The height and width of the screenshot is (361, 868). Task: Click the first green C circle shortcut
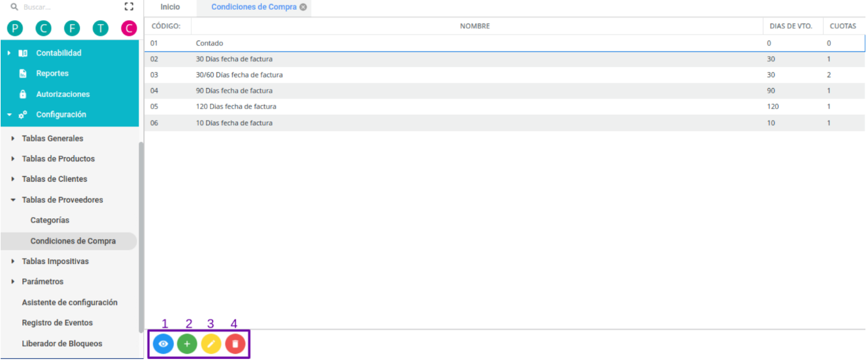(43, 28)
